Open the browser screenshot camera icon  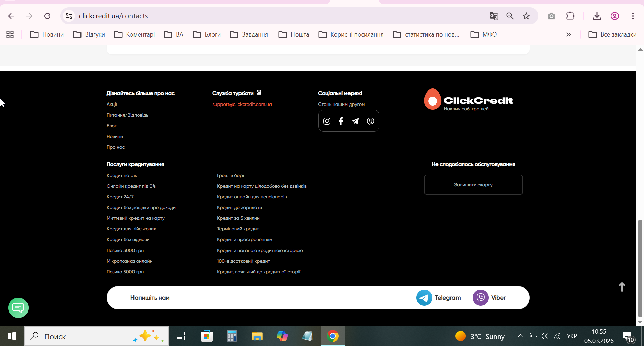pyautogui.click(x=551, y=16)
